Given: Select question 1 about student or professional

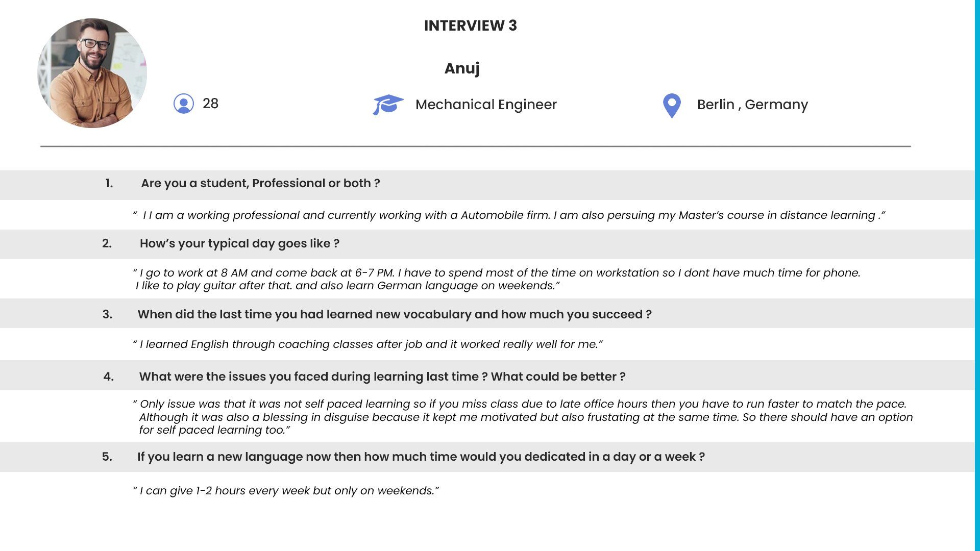Looking at the screenshot, I should tap(260, 183).
